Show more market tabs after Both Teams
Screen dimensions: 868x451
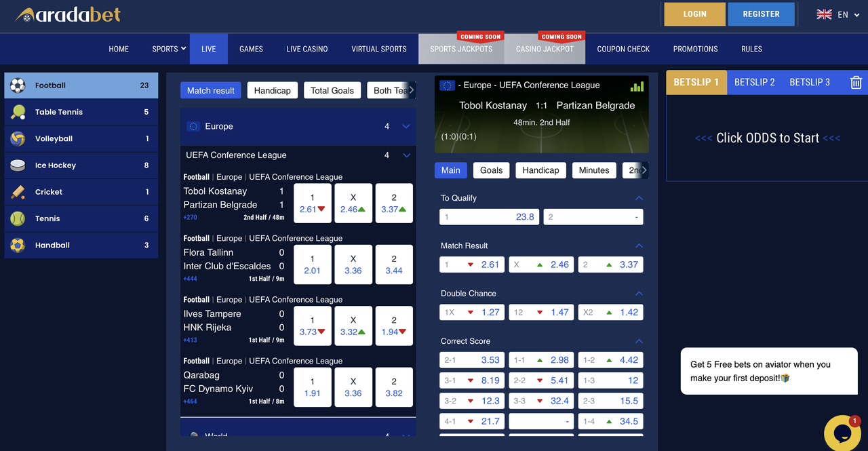tap(411, 90)
